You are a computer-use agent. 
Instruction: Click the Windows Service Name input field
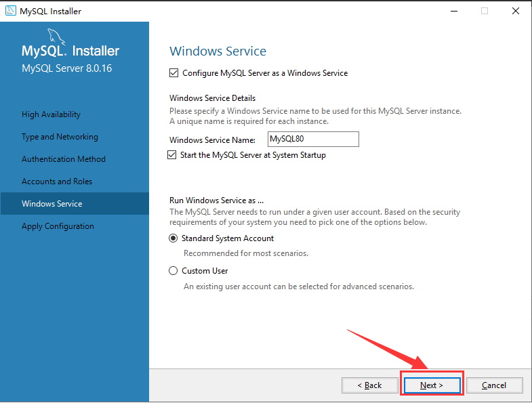coord(313,139)
